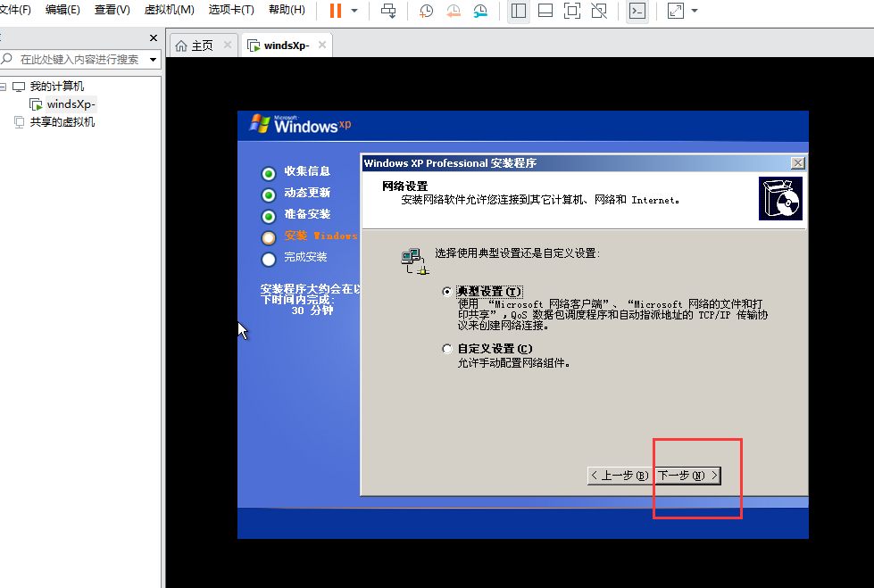Screen dimensions: 874x588
Task: Click the setup CD box icon in dialog header
Action: tap(780, 198)
